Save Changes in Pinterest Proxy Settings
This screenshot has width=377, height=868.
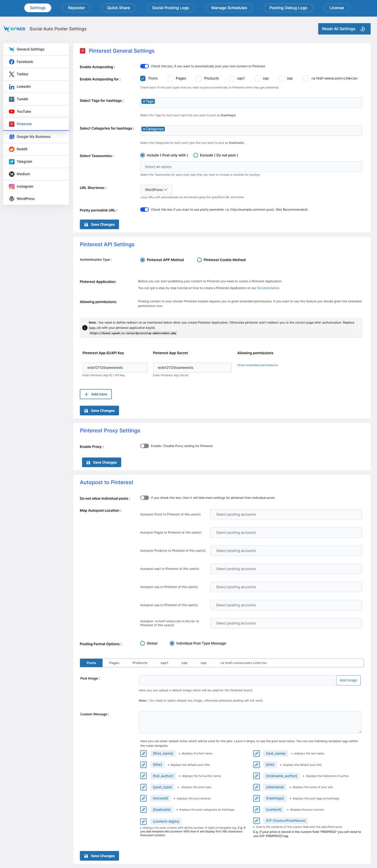coord(101,462)
